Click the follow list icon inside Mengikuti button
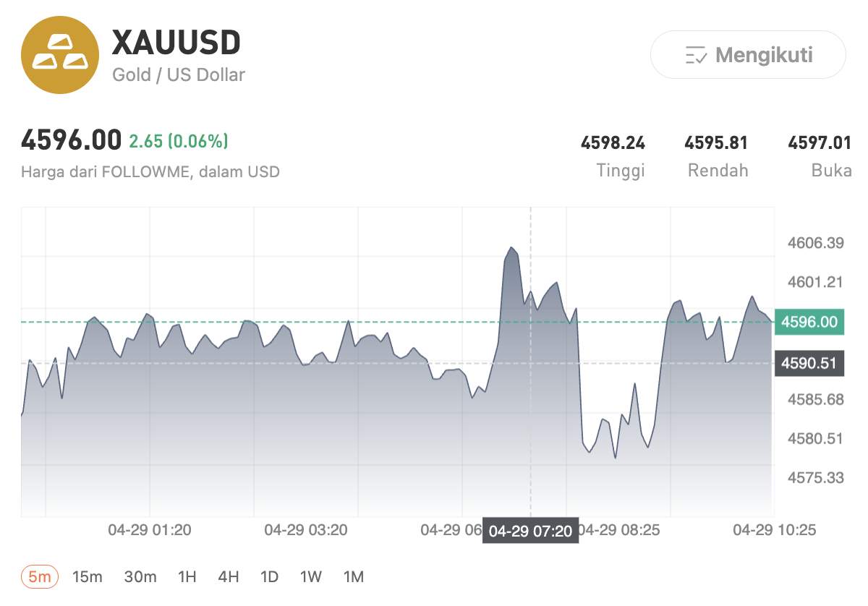 point(696,56)
